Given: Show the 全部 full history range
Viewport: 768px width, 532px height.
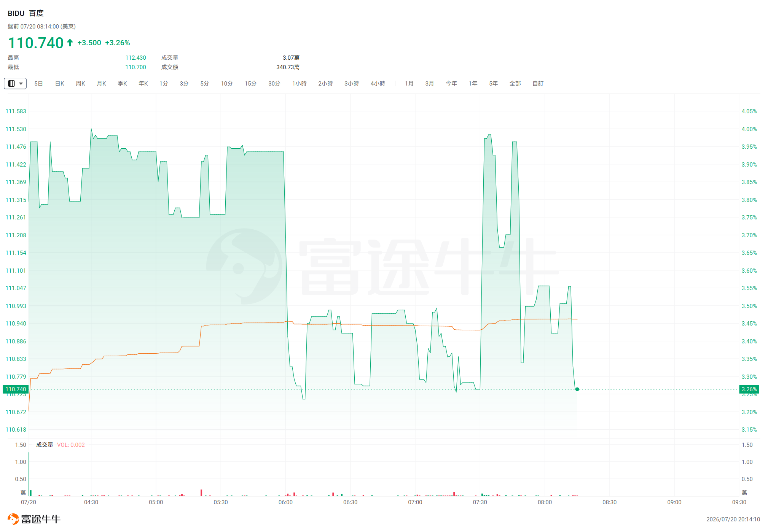Looking at the screenshot, I should (515, 83).
